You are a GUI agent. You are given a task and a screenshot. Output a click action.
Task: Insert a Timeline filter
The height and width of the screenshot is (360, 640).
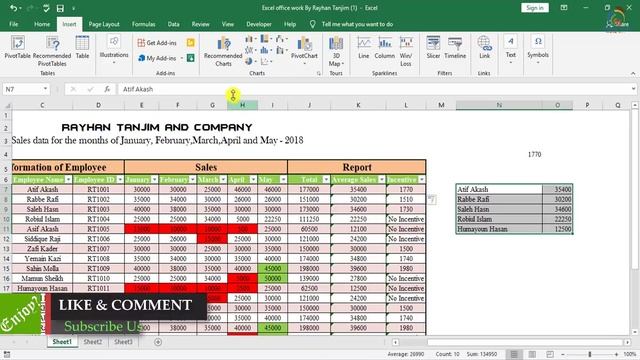point(455,47)
